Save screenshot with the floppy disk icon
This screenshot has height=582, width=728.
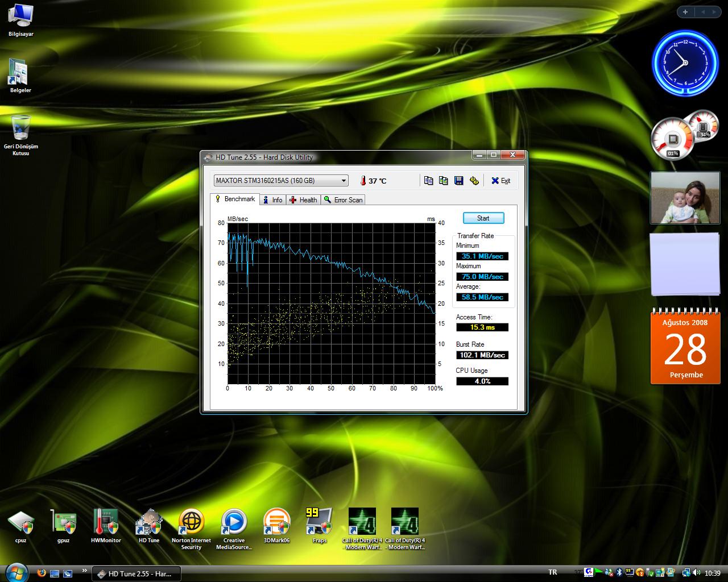[x=459, y=180]
